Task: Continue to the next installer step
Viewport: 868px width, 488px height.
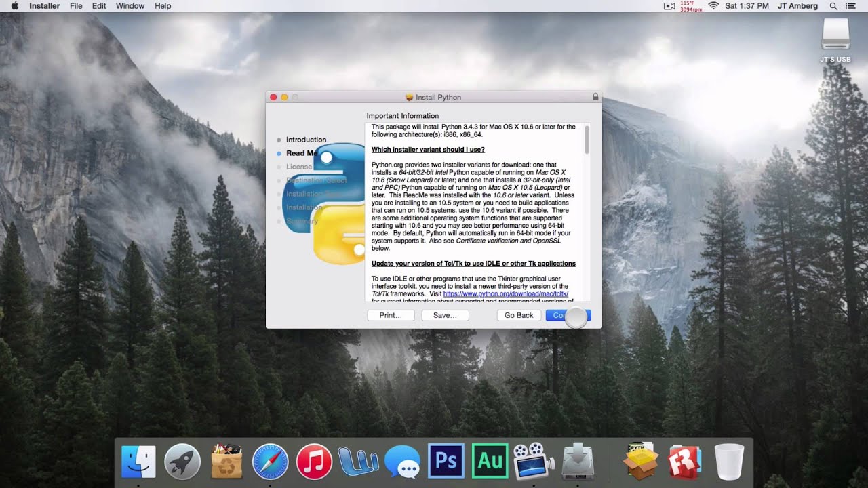Action: pyautogui.click(x=568, y=315)
